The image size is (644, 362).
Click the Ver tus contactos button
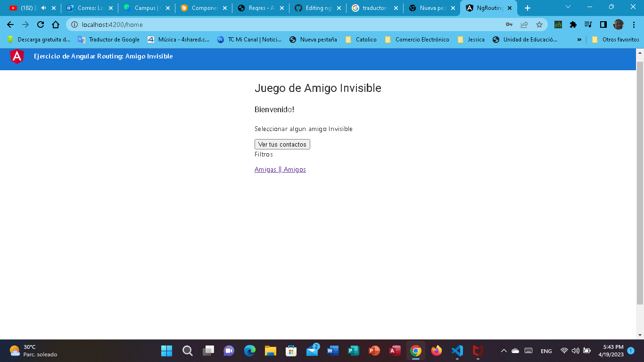[x=282, y=144]
